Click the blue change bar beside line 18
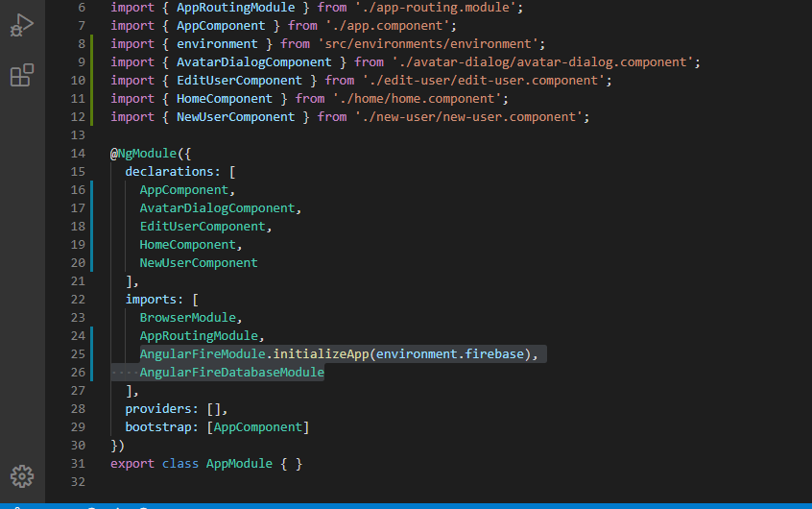812x509 pixels. point(92,227)
